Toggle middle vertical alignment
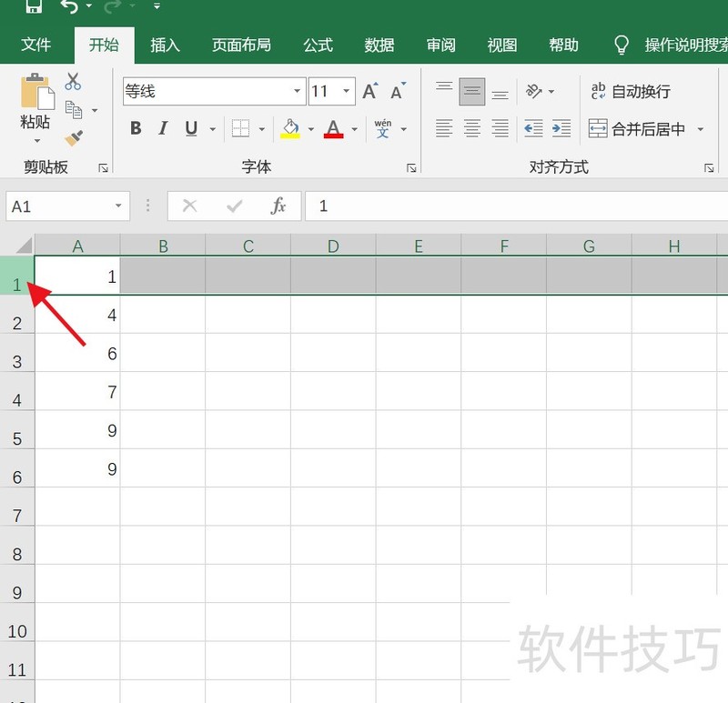728x703 pixels. [x=471, y=91]
